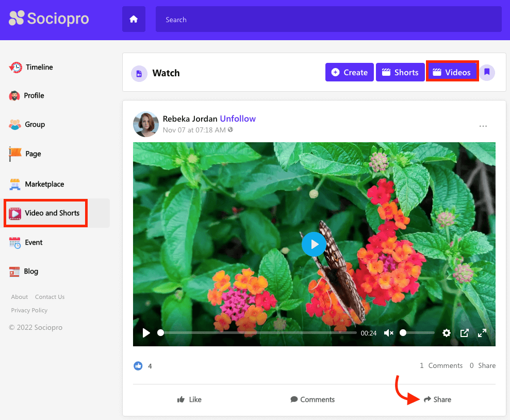Expand the Comments section of post

click(x=312, y=399)
